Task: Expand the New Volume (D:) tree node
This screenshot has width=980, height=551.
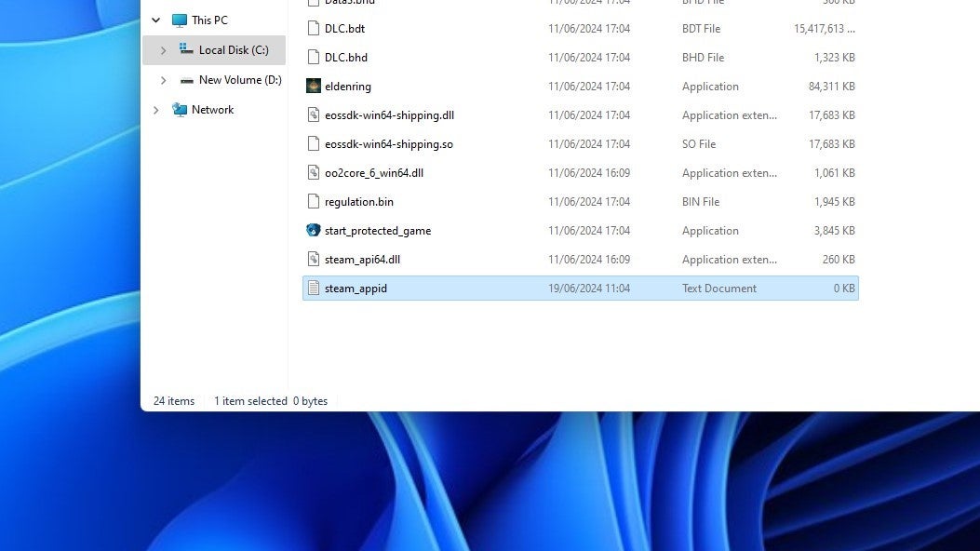Action: click(x=163, y=79)
